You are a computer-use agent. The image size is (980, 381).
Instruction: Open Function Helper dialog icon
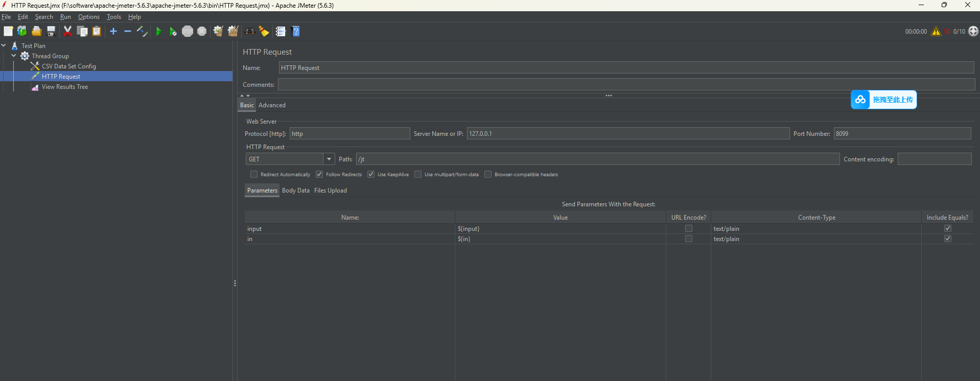tap(281, 31)
